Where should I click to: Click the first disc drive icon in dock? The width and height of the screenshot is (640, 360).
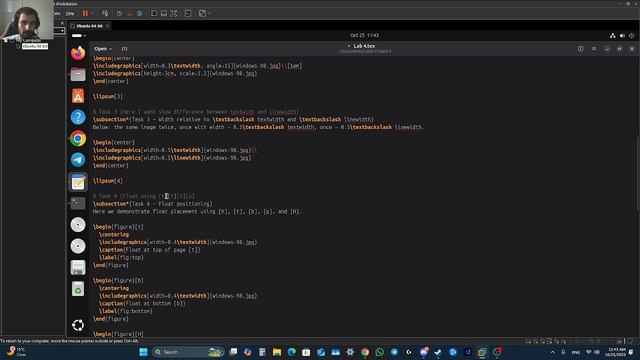click(x=78, y=225)
